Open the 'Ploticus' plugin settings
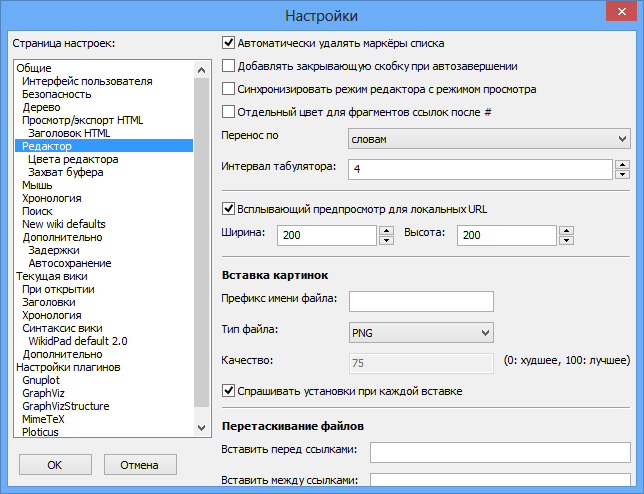The height and width of the screenshot is (494, 644). point(40,432)
